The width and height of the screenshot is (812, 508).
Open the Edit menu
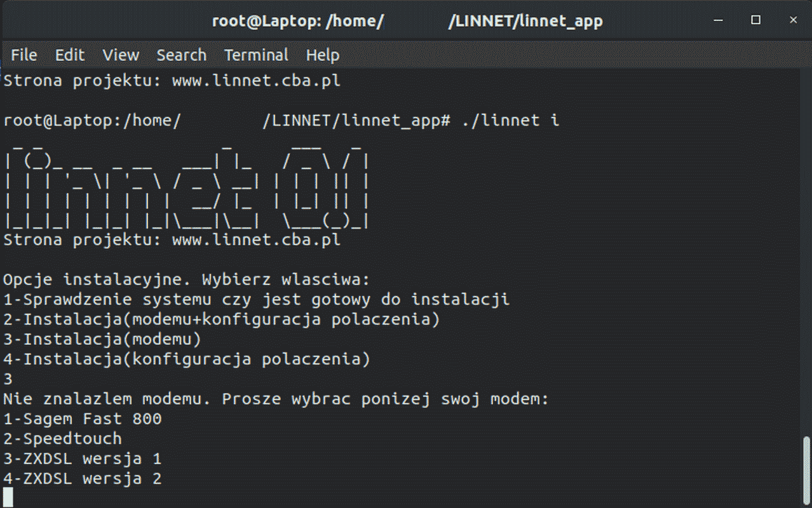70,55
